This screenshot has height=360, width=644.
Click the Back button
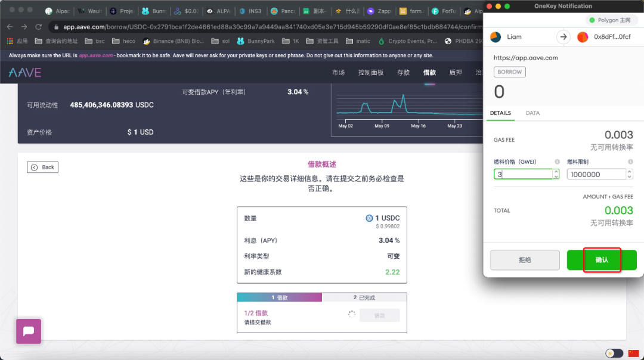tap(43, 167)
